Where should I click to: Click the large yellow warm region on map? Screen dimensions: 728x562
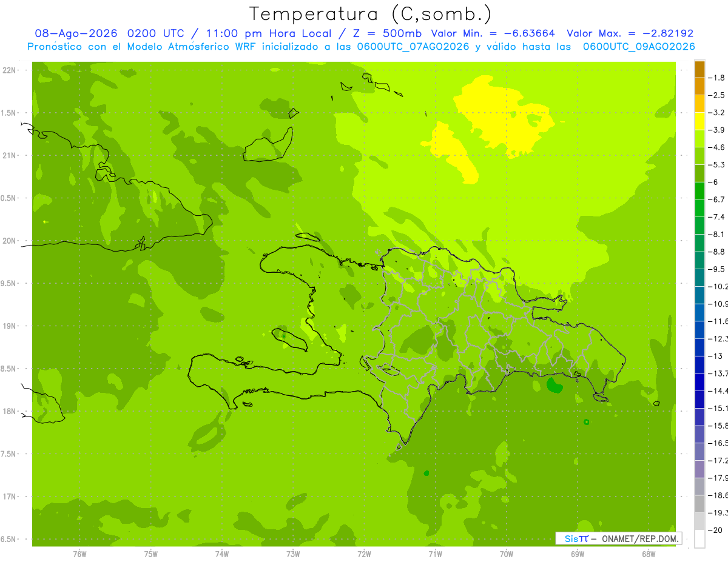tap(504, 118)
